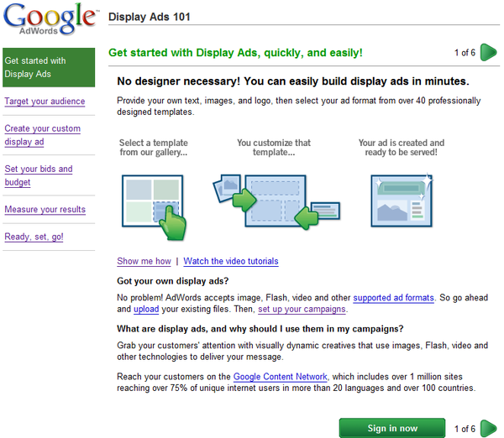Click the upload link
The height and width of the screenshot is (438, 504).
tap(146, 309)
